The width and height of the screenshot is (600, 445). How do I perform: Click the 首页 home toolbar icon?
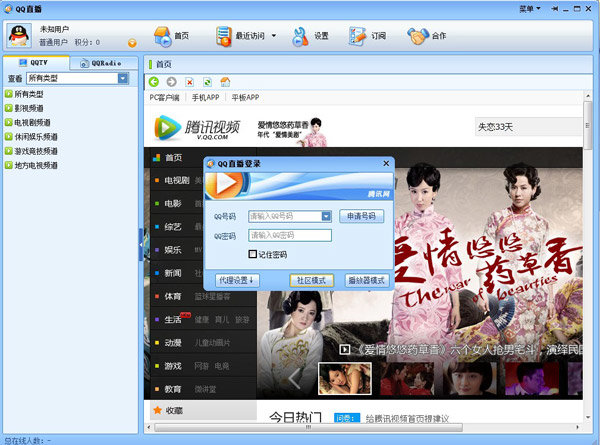click(x=161, y=36)
